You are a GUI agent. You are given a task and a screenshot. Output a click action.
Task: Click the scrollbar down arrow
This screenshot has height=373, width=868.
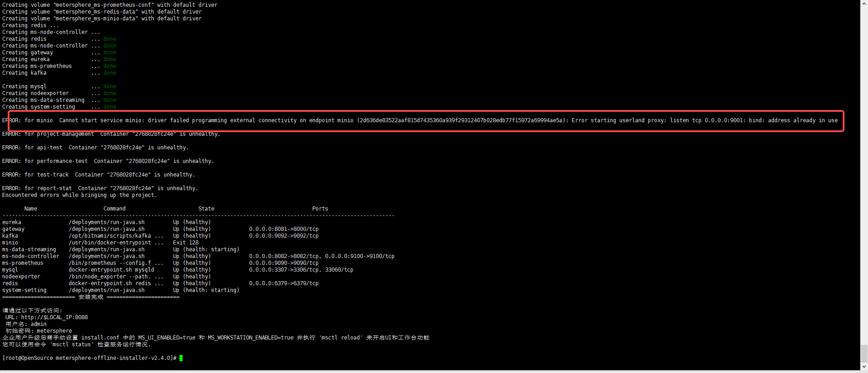click(864, 367)
